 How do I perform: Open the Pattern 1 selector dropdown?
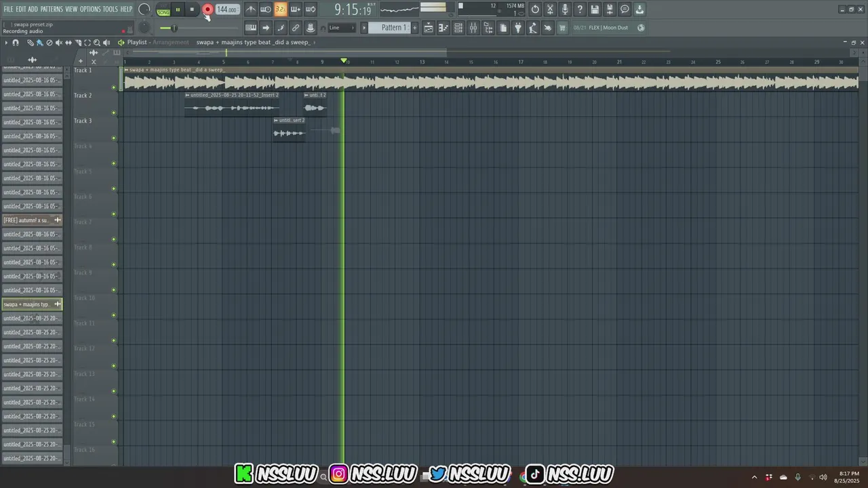[x=389, y=28]
